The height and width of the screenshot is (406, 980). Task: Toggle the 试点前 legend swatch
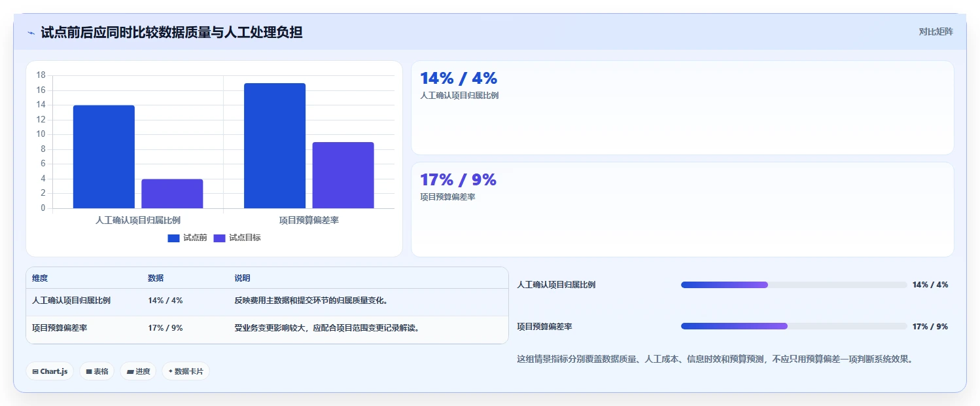[x=173, y=238]
